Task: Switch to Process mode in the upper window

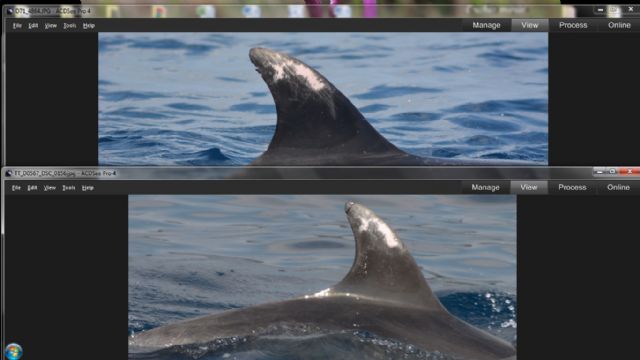Action: [573, 25]
